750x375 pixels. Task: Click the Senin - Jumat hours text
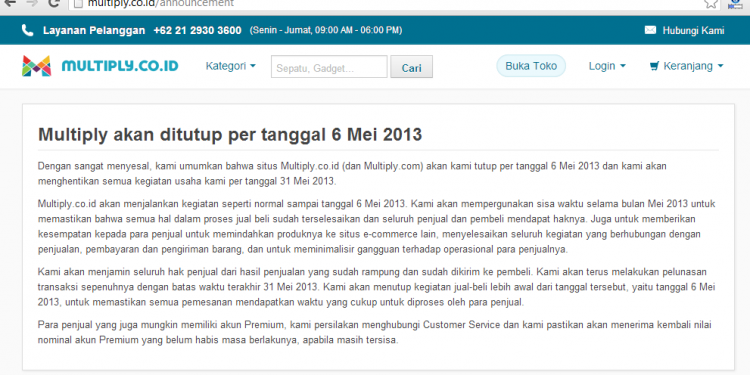326,31
